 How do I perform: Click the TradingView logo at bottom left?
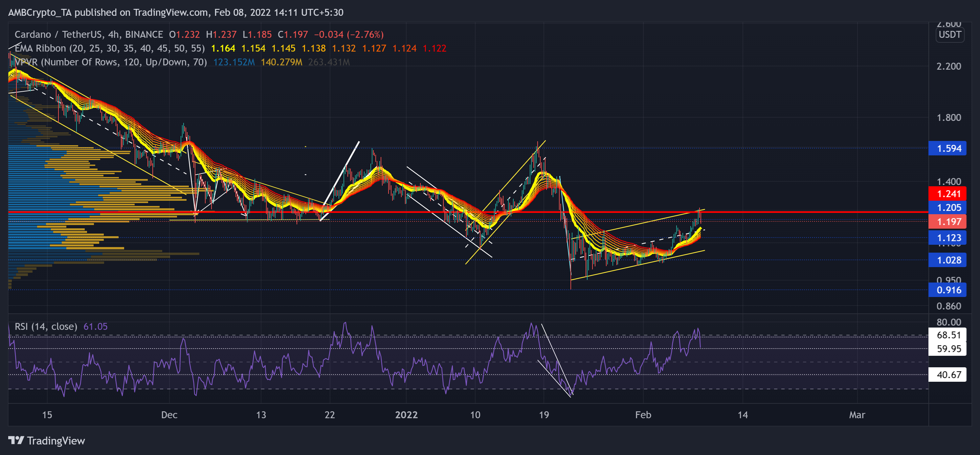[x=46, y=441]
